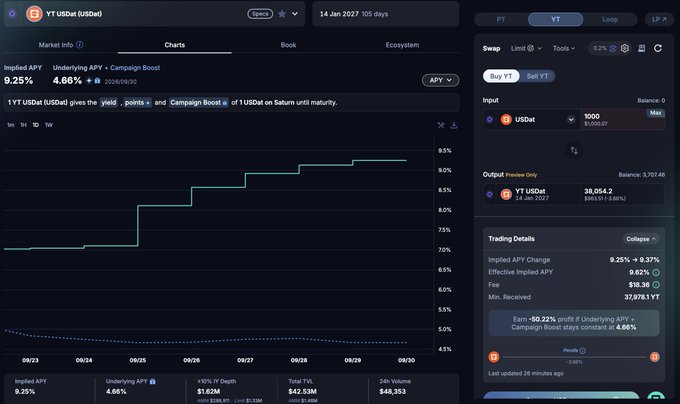Click the Max button in input field
This screenshot has width=680, height=404.
tap(656, 113)
